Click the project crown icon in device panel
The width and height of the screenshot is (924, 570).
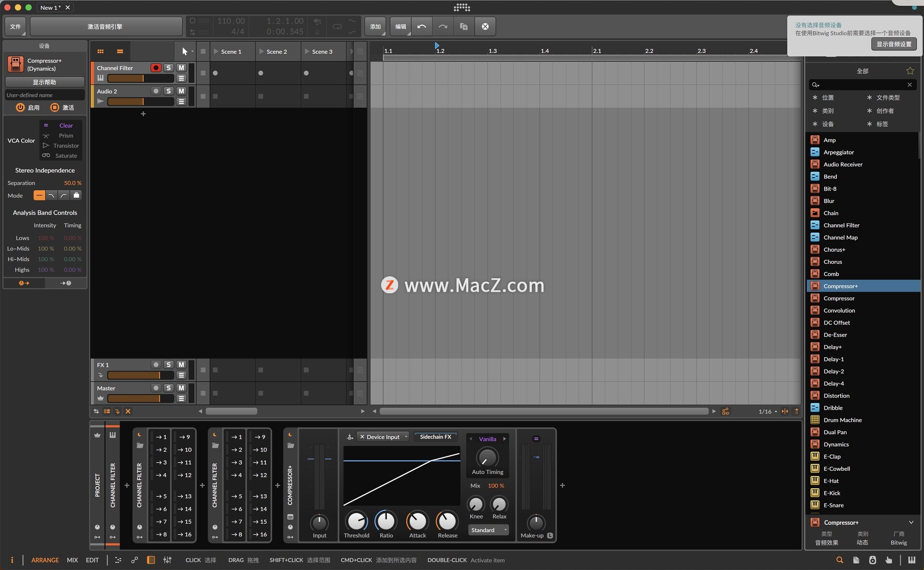tap(97, 435)
